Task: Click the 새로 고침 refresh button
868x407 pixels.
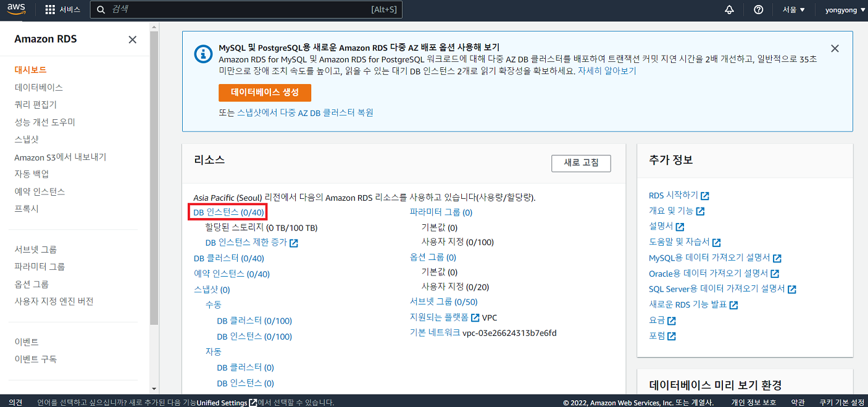Action: tap(581, 163)
